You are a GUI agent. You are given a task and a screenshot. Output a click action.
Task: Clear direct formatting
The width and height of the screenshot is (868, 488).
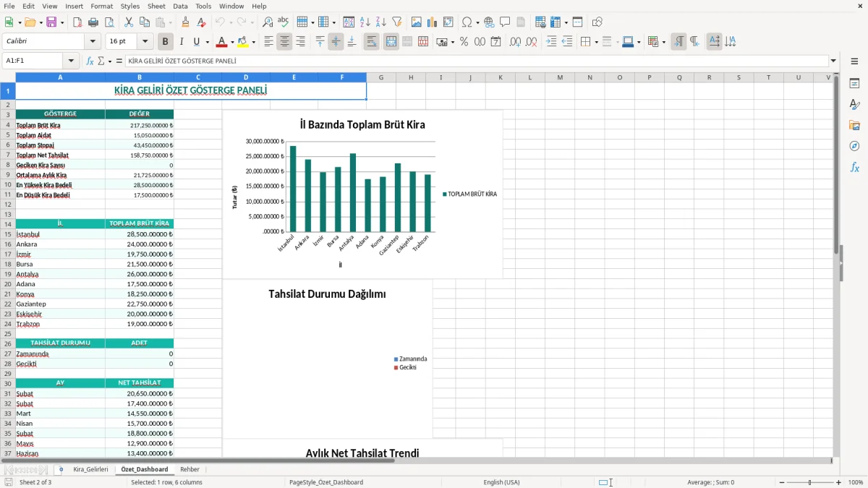click(202, 22)
